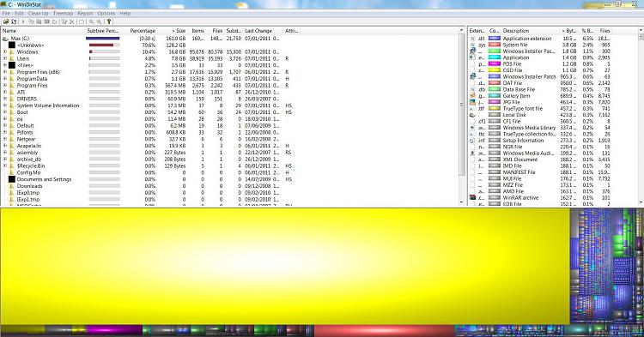644x337 pixels.
Task: Click the Windows Installer Patch type icon
Action: pyautogui.click(x=473, y=76)
